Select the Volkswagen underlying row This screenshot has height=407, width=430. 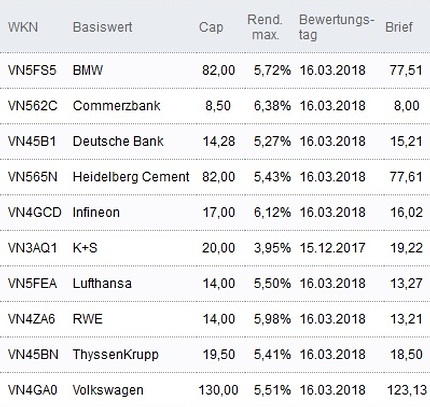coord(215,390)
